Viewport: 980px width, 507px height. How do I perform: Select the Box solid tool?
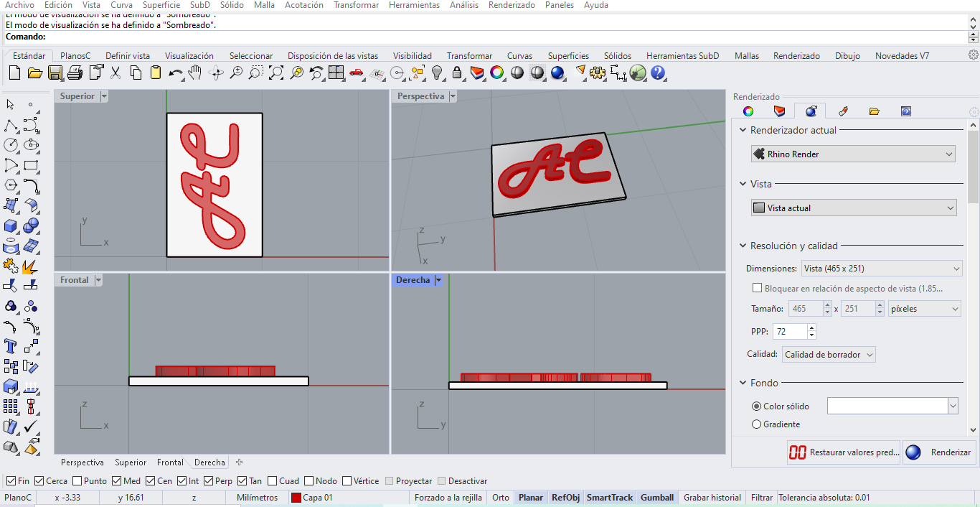pyautogui.click(x=11, y=226)
